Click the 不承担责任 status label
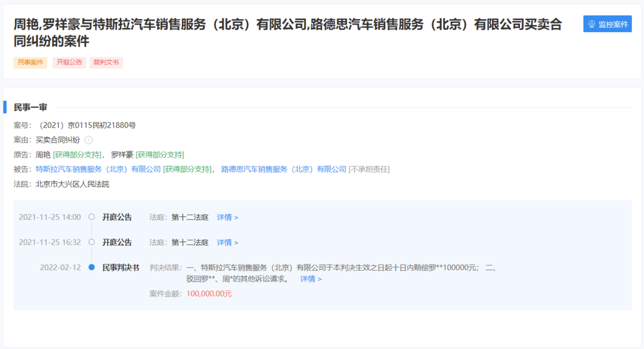This screenshot has width=644, height=349. (x=369, y=169)
